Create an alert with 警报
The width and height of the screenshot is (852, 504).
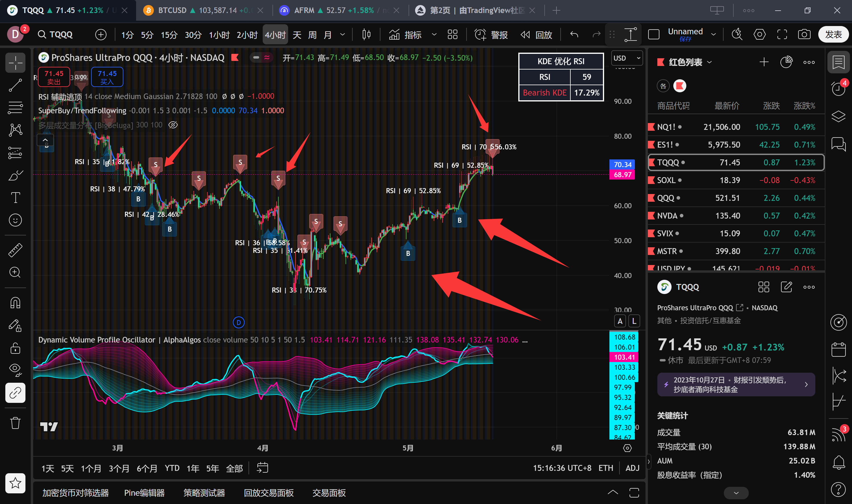[x=491, y=34]
